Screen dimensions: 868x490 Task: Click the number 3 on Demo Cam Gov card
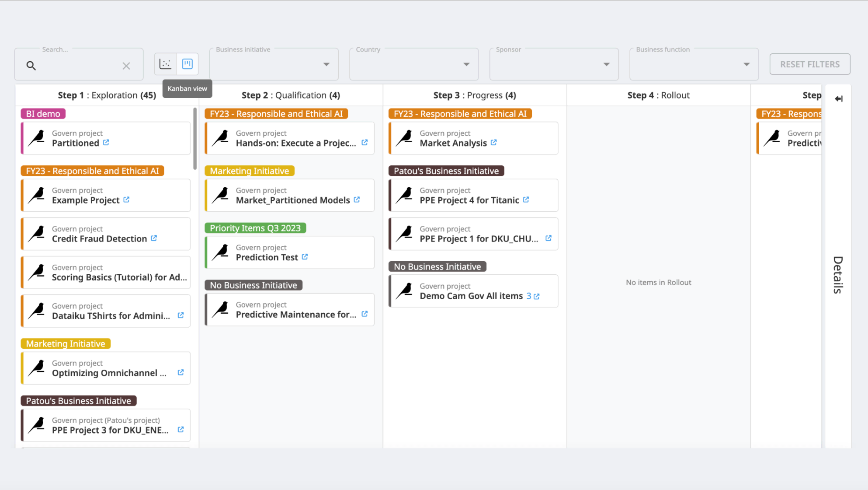(x=529, y=296)
